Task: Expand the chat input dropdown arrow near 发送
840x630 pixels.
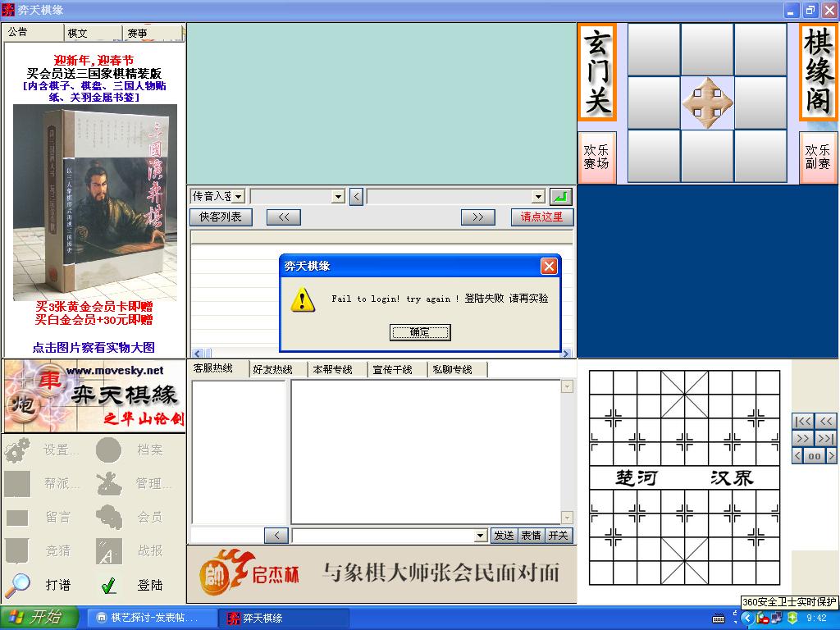Action: click(481, 535)
